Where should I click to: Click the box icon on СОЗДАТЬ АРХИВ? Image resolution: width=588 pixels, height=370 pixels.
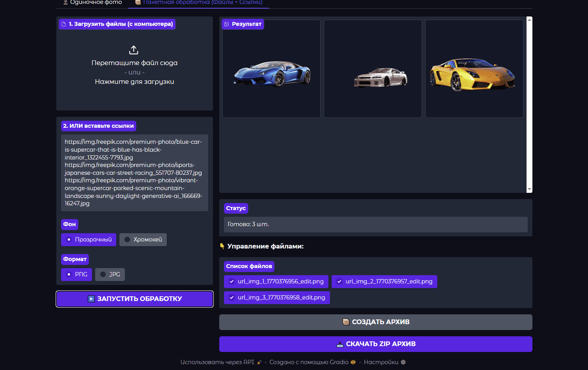click(x=346, y=322)
